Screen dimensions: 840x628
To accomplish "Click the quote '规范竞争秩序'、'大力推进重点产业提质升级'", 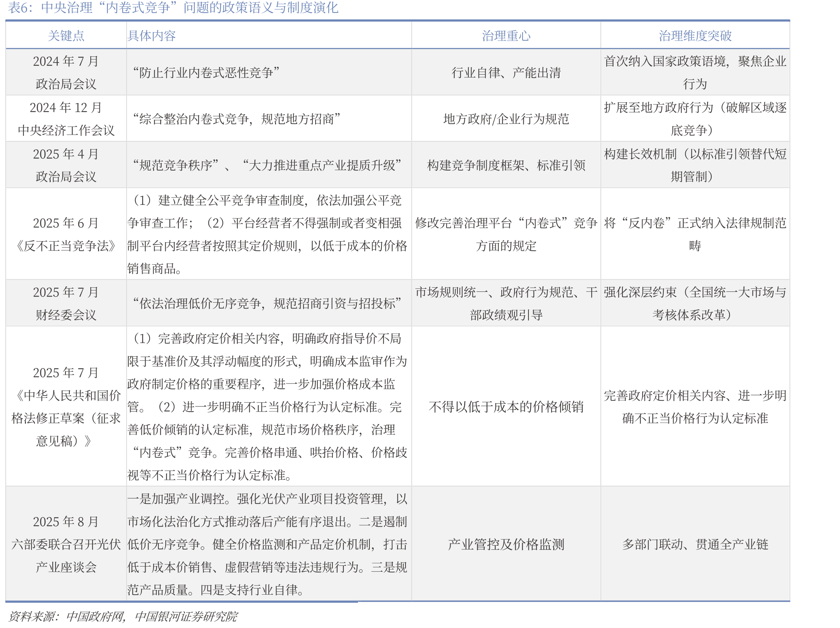I will 267,165.
